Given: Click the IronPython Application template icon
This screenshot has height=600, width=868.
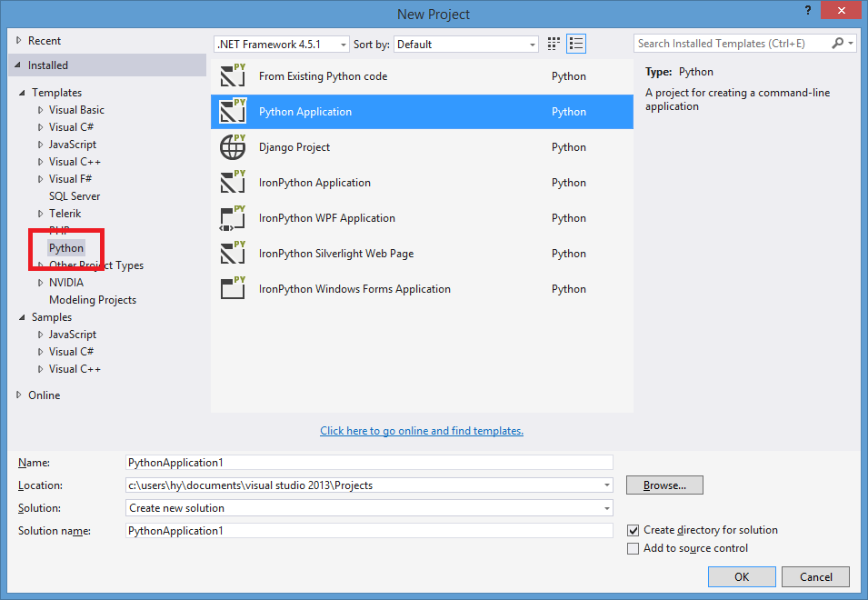Looking at the screenshot, I should click(233, 182).
